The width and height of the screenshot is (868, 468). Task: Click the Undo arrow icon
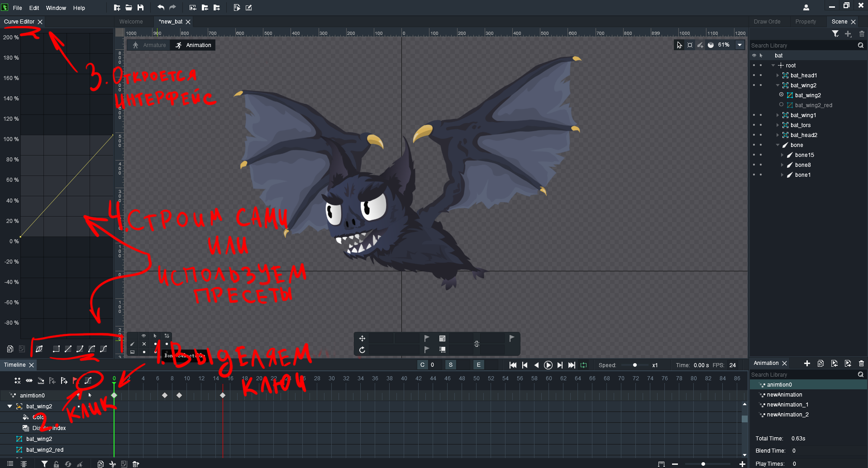pos(161,7)
